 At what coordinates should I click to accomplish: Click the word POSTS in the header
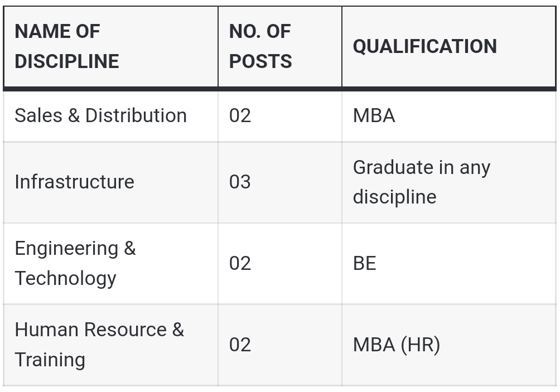[x=260, y=61]
